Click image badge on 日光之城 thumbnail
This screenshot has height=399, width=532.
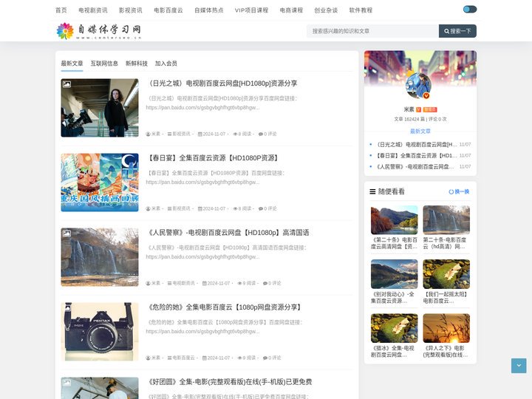click(x=66, y=84)
